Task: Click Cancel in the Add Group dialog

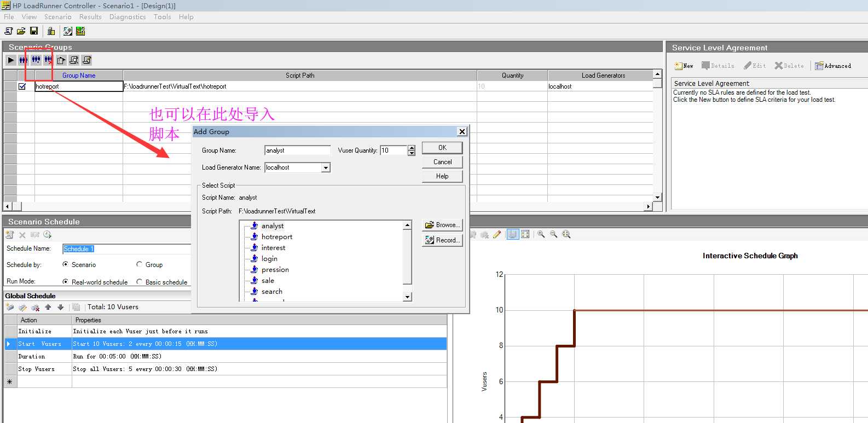Action: pos(442,162)
